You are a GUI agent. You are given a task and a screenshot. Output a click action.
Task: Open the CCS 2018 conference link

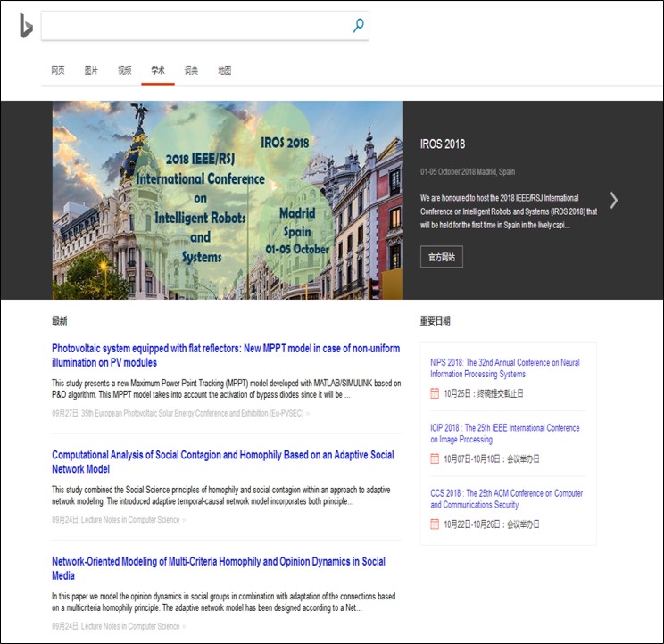(506, 499)
